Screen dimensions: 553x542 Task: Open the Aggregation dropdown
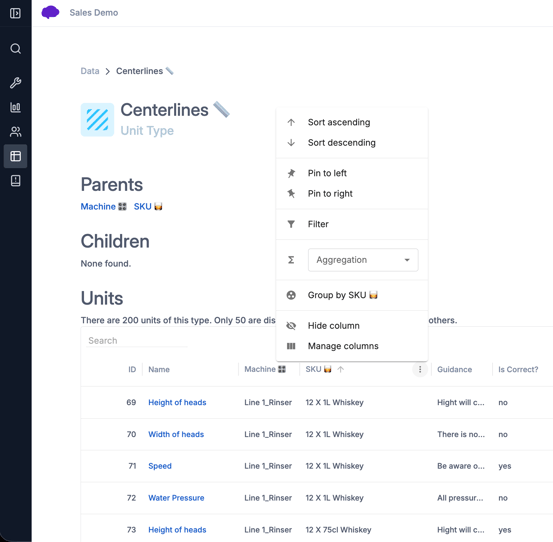(x=363, y=260)
